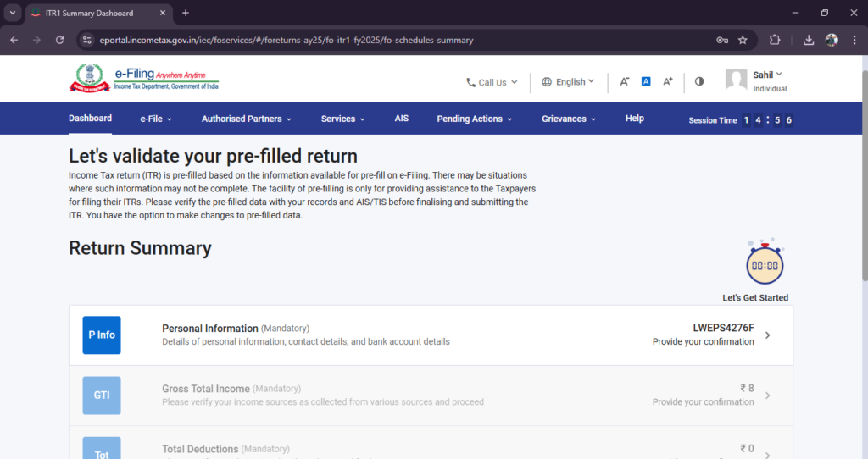Click chevron arrow on Personal Information row
The height and width of the screenshot is (459, 868).
pyautogui.click(x=767, y=335)
